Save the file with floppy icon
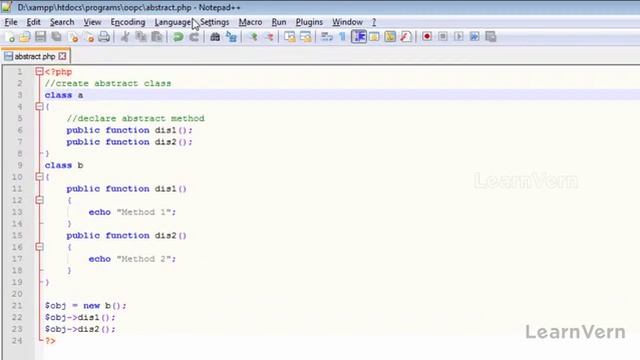640x360 pixels. (40, 37)
